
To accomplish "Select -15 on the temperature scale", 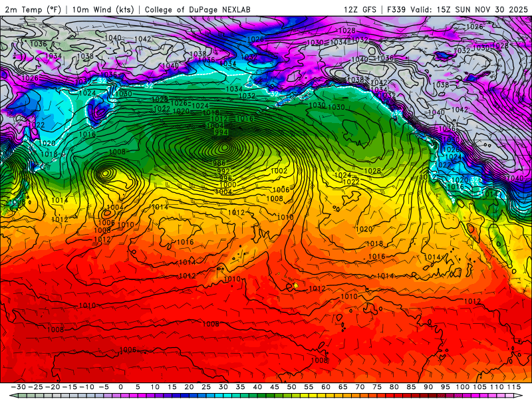I will pyautogui.click(x=70, y=387).
